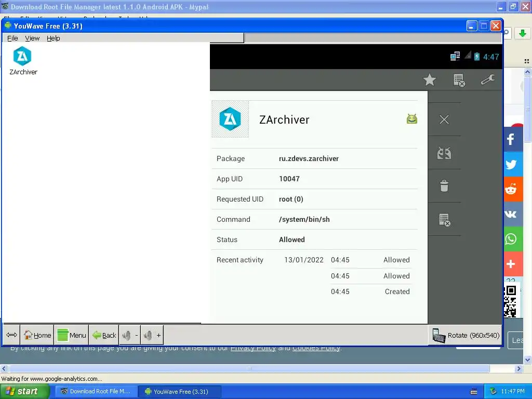532x399 pixels.
Task: Click the browser horizontal scrollbar thumb
Action: (x=249, y=368)
